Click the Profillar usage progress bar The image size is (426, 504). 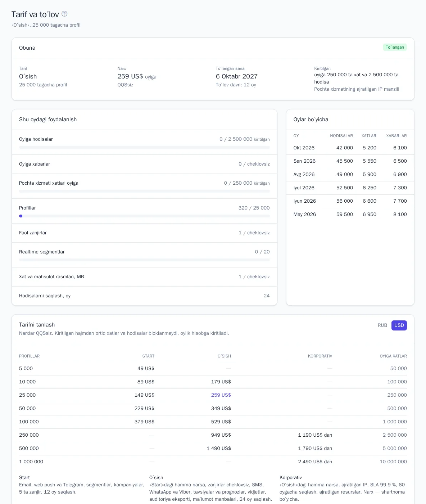[144, 216]
